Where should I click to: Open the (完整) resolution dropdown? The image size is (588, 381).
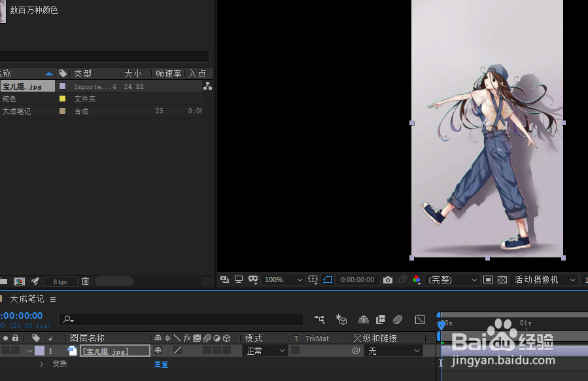click(x=453, y=280)
